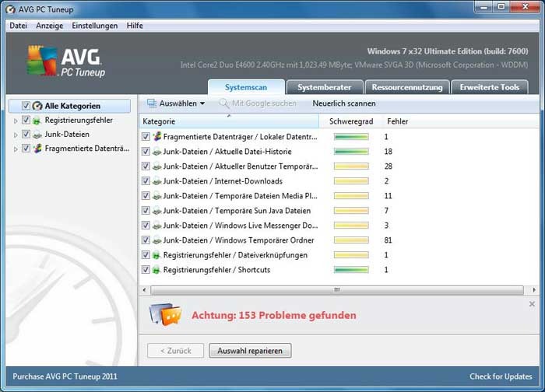The image size is (545, 392).
Task: Click the Lokaler Datenträger row icon
Action: (157, 136)
